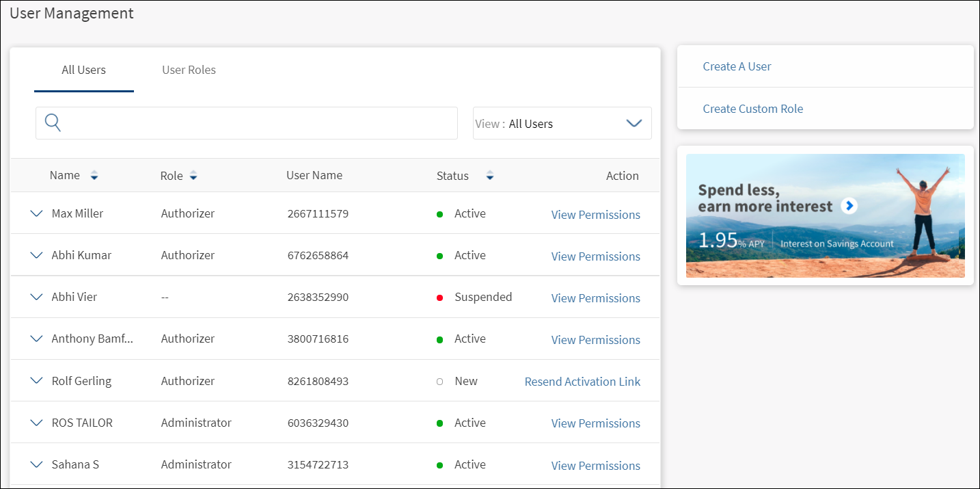Click the Create Custom Role link
This screenshot has height=489, width=980.
coord(752,109)
